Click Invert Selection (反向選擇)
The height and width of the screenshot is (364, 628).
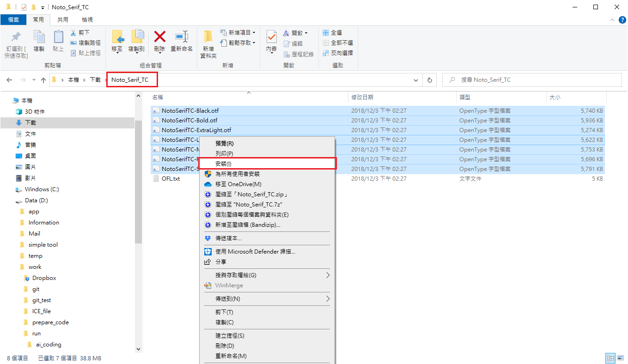click(338, 53)
